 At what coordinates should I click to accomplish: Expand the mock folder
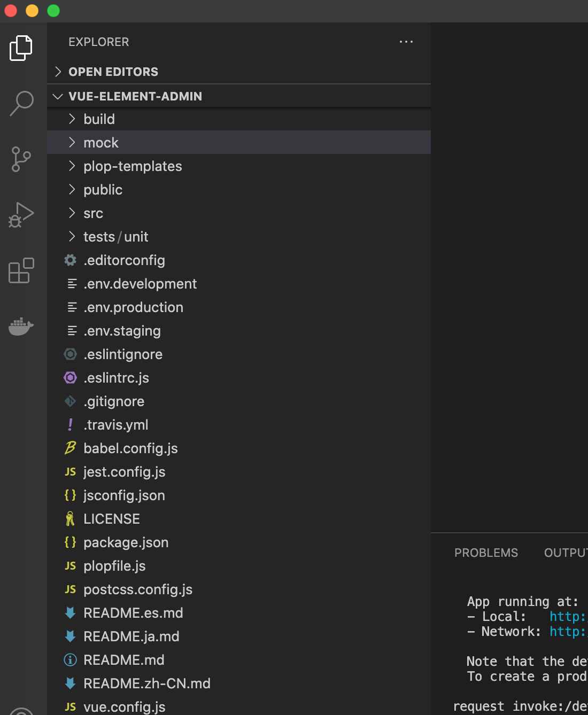[x=239, y=143]
